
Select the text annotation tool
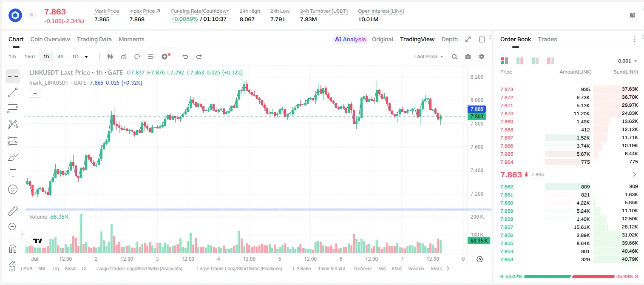pyautogui.click(x=13, y=173)
